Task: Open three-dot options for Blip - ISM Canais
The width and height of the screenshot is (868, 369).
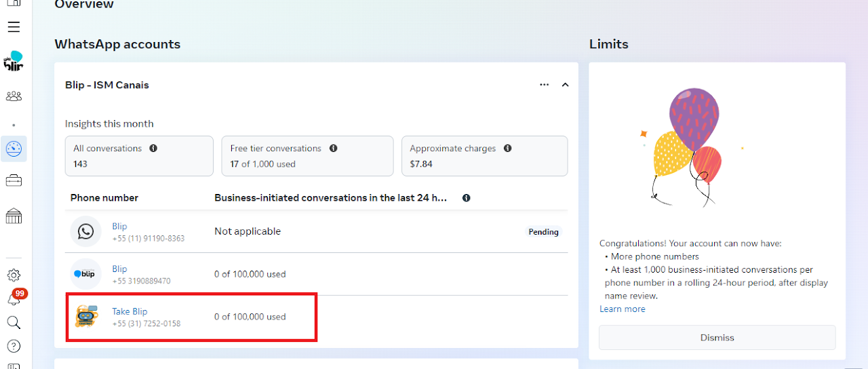Action: tap(544, 85)
